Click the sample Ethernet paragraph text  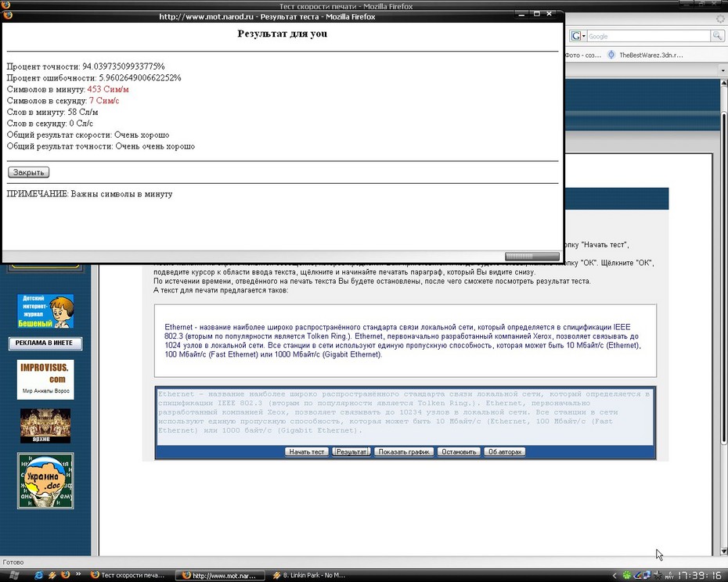tap(403, 340)
